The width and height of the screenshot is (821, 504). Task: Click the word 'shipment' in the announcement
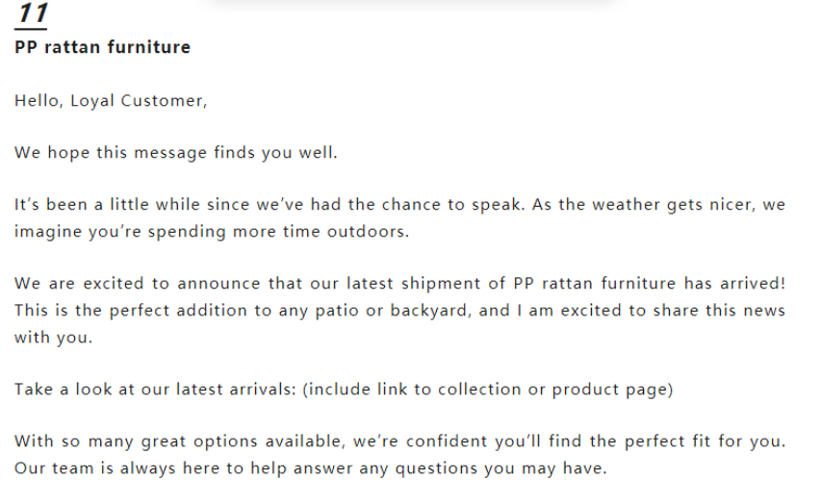click(x=442, y=284)
